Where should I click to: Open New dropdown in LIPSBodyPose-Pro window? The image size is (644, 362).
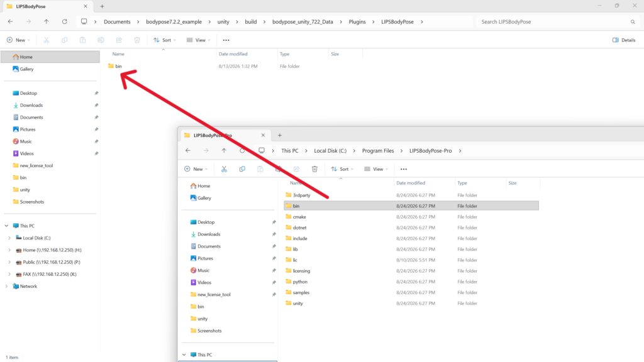click(x=196, y=169)
